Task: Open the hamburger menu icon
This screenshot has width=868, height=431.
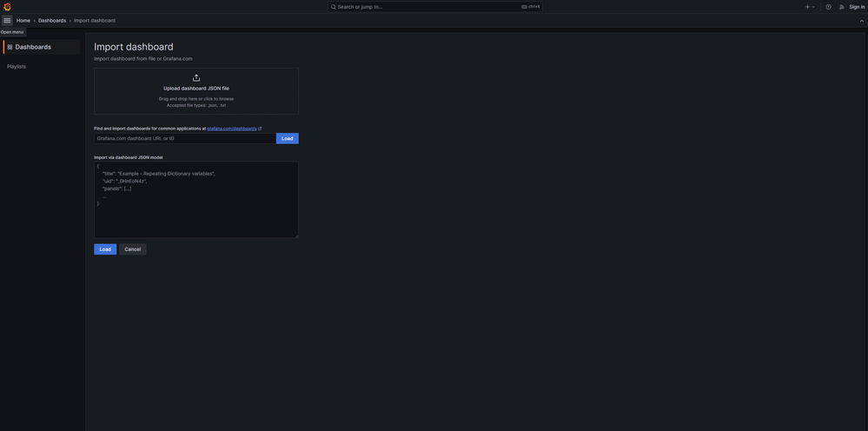Action: (7, 21)
